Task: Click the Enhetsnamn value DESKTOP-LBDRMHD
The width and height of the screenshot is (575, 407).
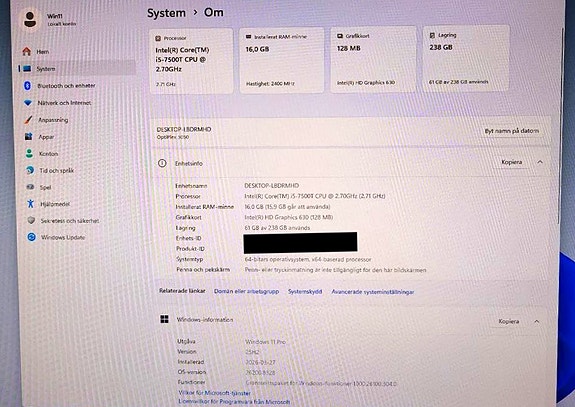Action: click(x=271, y=186)
